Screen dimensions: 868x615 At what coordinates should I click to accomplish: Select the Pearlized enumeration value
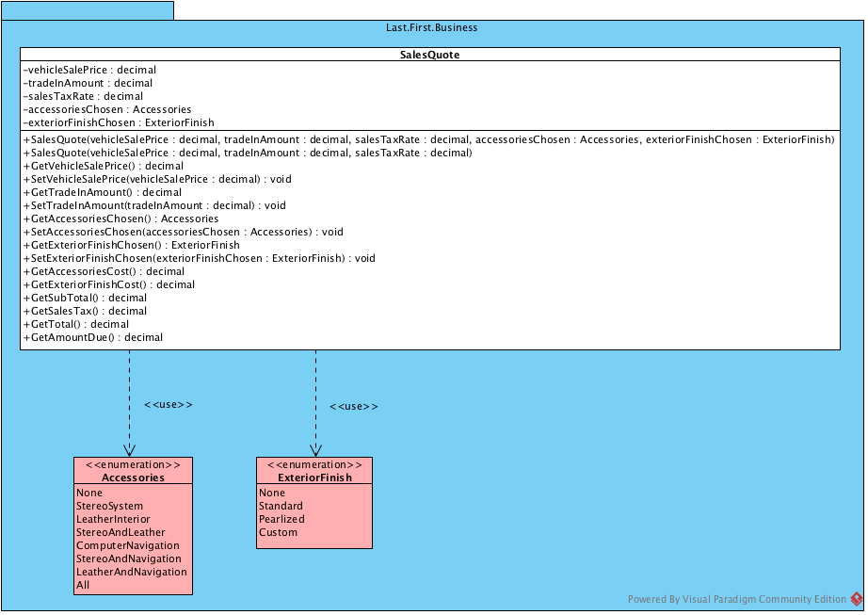click(281, 518)
